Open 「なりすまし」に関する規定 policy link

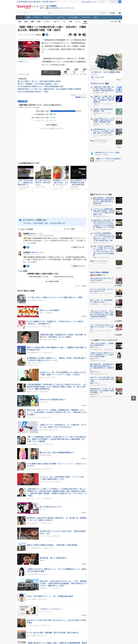(x=44, y=223)
